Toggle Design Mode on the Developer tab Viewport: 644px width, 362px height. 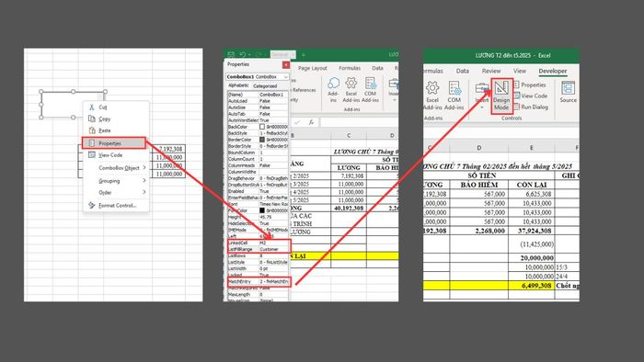pyautogui.click(x=501, y=96)
